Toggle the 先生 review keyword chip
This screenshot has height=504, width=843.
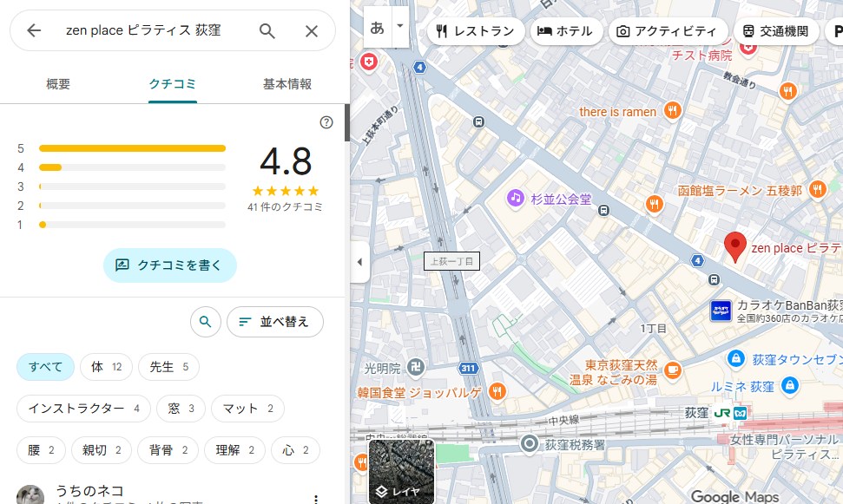pos(169,367)
